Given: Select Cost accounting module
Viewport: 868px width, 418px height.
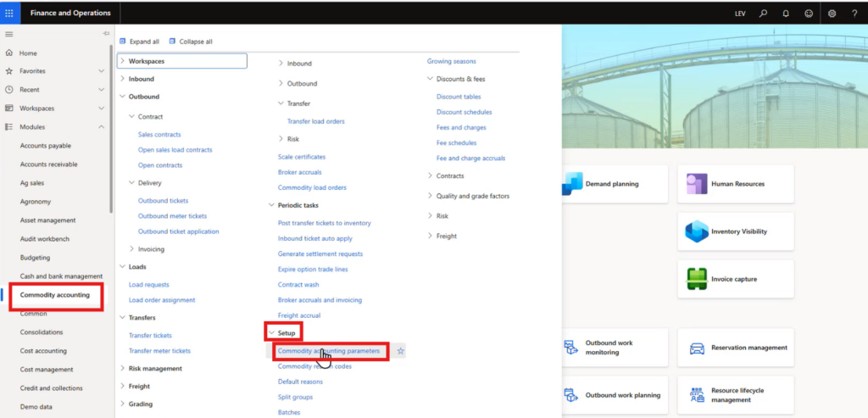Looking at the screenshot, I should click(43, 351).
